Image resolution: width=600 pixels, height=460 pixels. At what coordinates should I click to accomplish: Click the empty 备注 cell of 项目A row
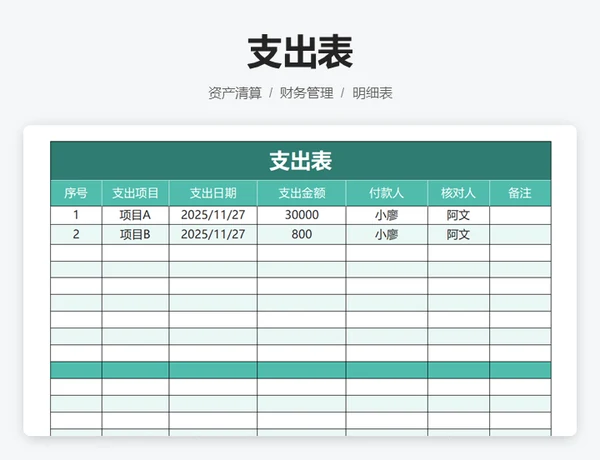point(520,215)
